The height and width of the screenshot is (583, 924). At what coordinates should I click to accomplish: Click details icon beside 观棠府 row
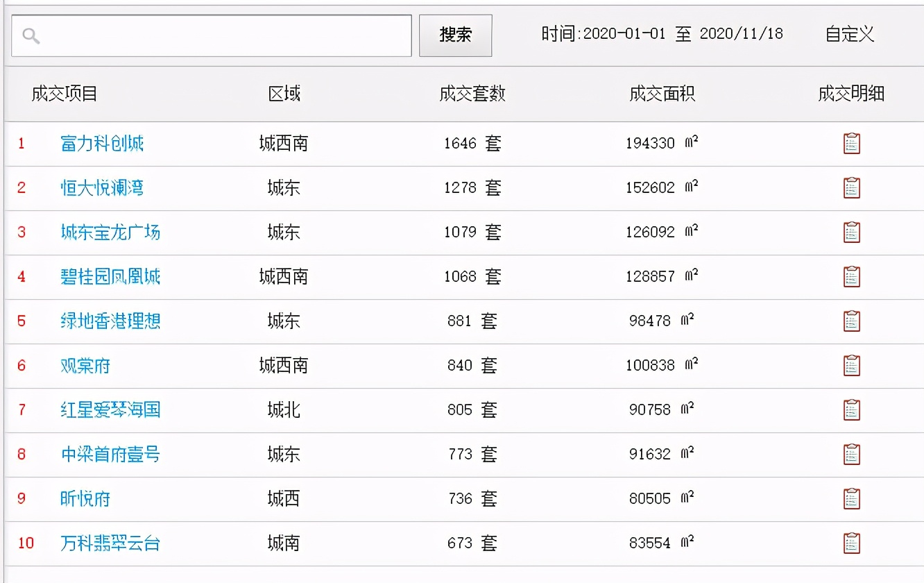[850, 365]
